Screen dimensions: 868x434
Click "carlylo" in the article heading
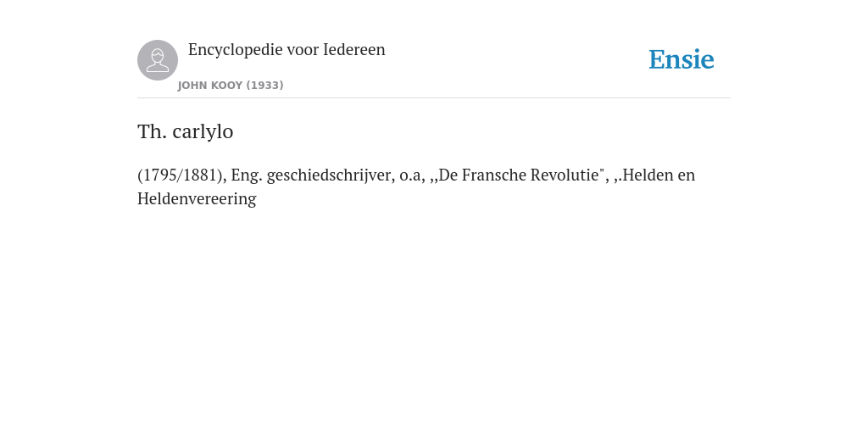tap(203, 133)
